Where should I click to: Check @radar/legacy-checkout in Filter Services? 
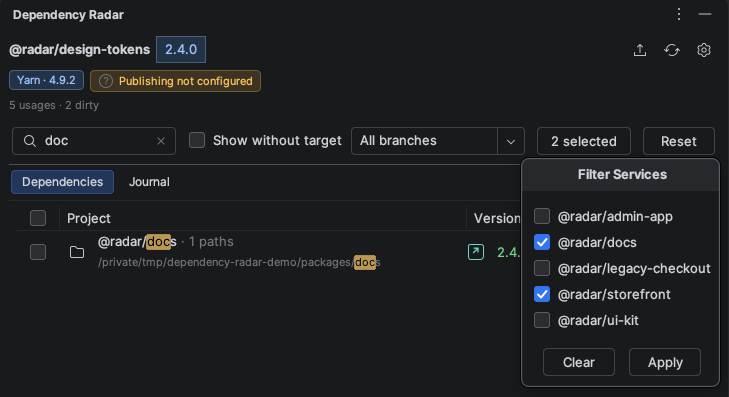tap(542, 268)
